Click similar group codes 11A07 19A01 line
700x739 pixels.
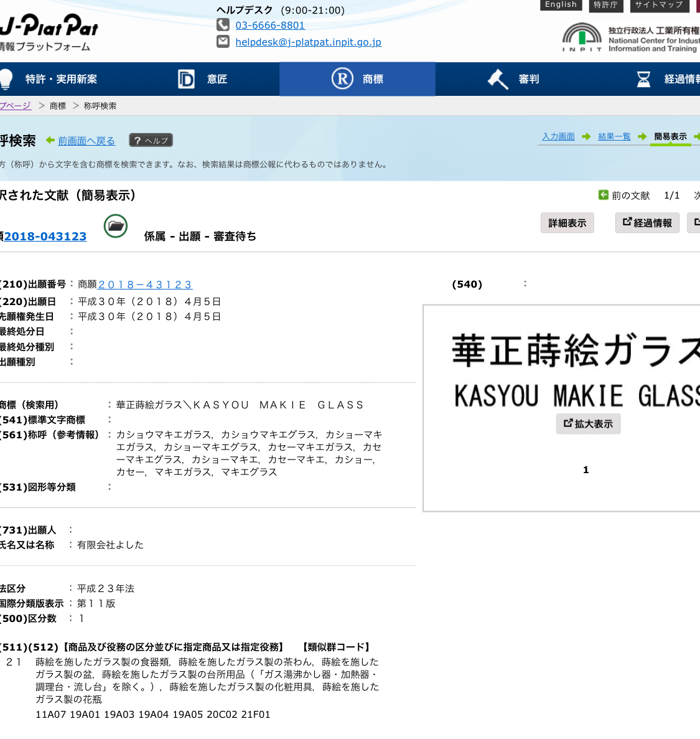153,715
